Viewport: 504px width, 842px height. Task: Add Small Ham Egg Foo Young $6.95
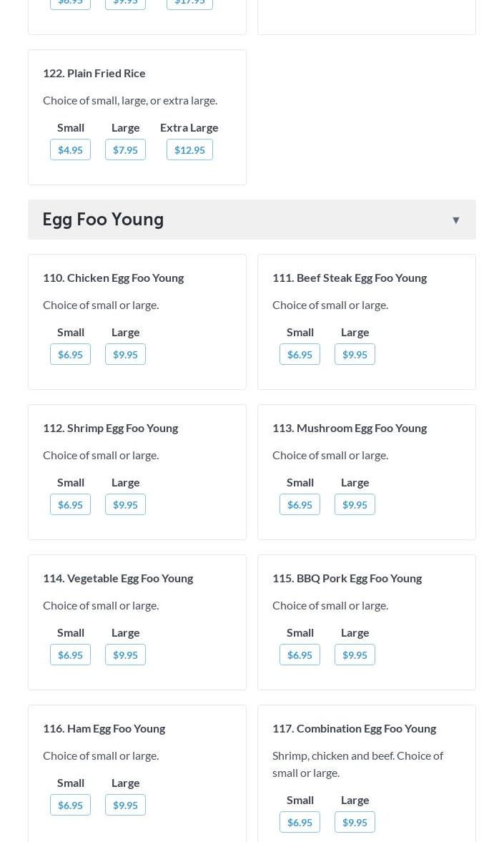(x=70, y=805)
